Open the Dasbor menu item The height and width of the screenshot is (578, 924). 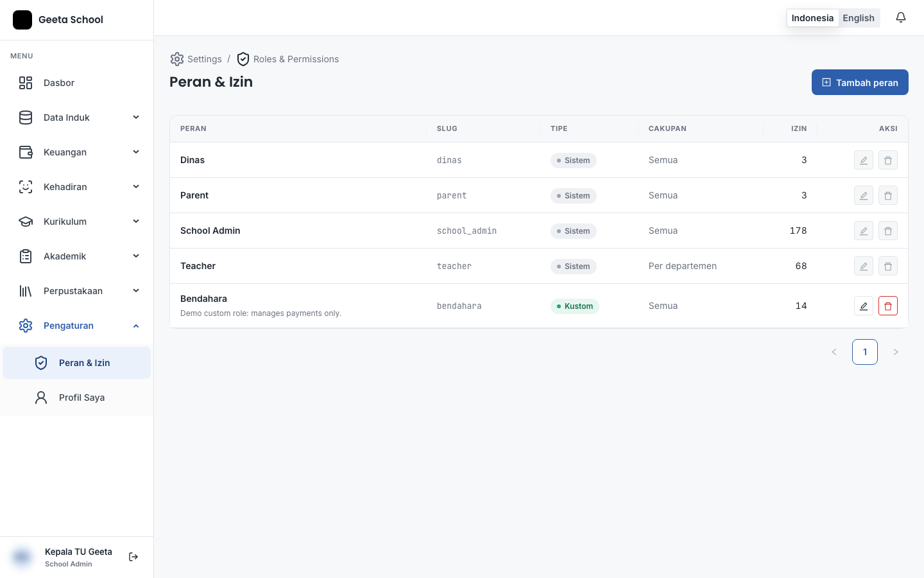[x=77, y=83]
